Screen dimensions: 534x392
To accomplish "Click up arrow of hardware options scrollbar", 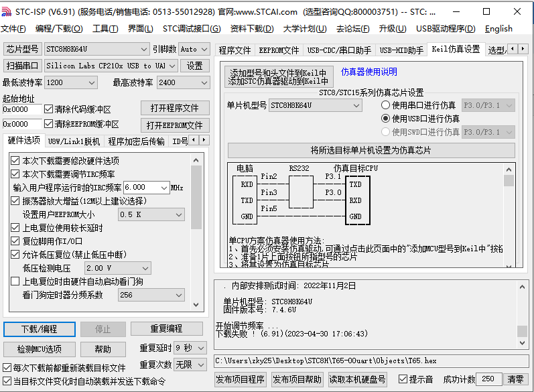I will [196, 160].
